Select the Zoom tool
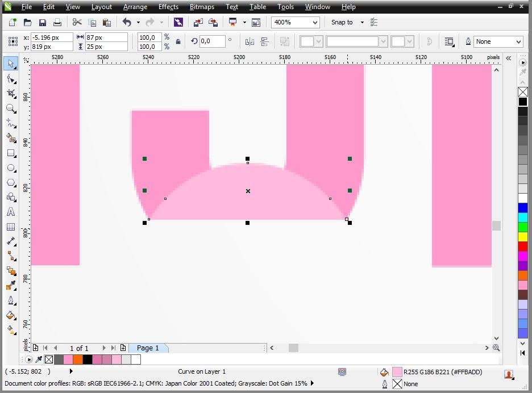Screen dimensions: 532x393 11,109
